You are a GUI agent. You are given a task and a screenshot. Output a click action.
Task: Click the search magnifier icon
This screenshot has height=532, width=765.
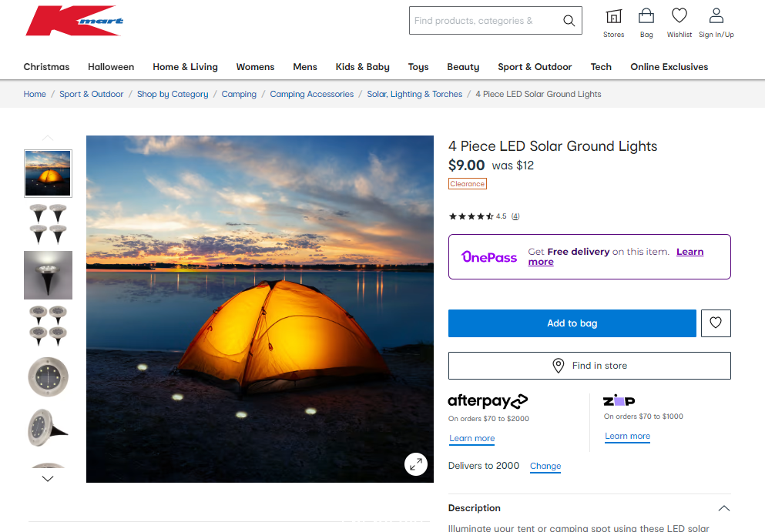(569, 21)
